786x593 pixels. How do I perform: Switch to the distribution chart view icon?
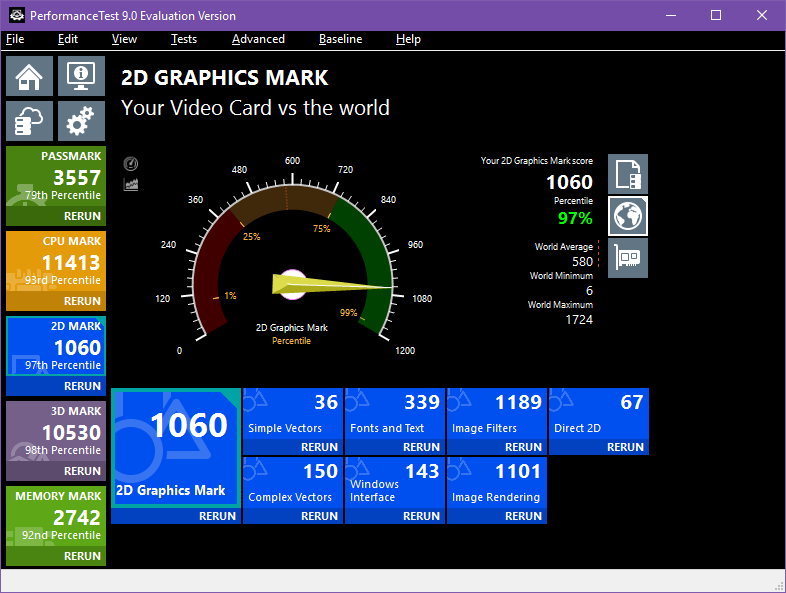coord(131,184)
